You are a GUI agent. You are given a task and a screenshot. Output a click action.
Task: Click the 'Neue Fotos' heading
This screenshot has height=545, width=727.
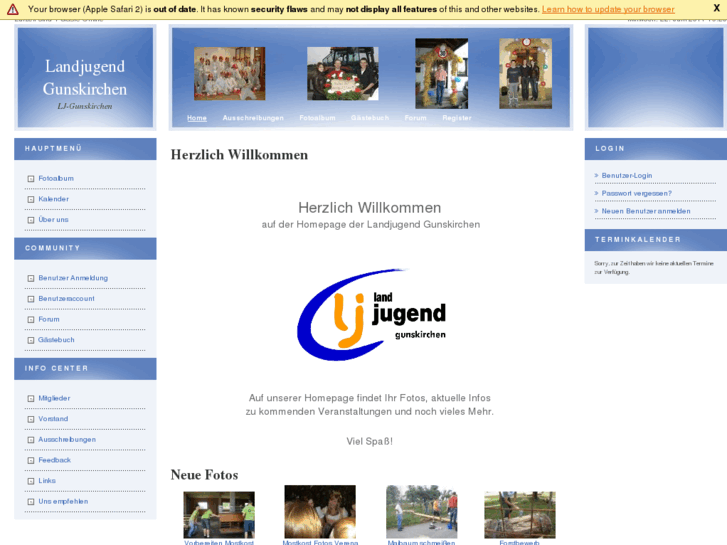(x=204, y=474)
